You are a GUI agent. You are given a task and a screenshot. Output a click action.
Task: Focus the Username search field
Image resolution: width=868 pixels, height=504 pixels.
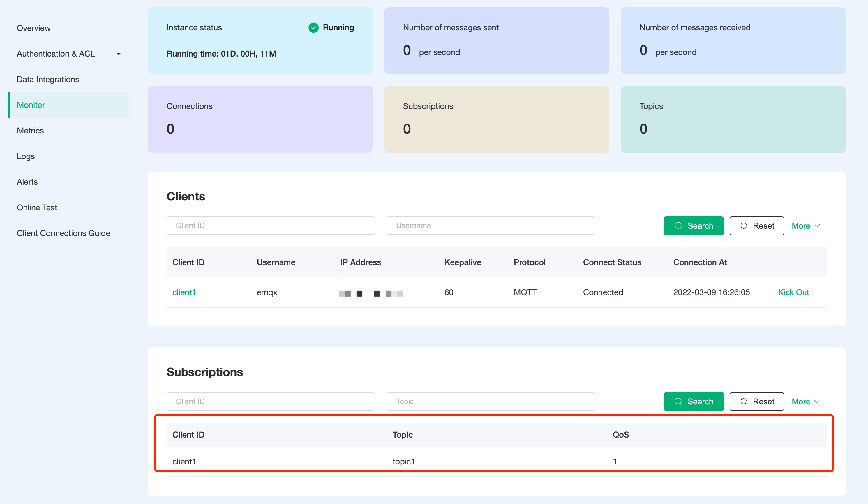[491, 225]
